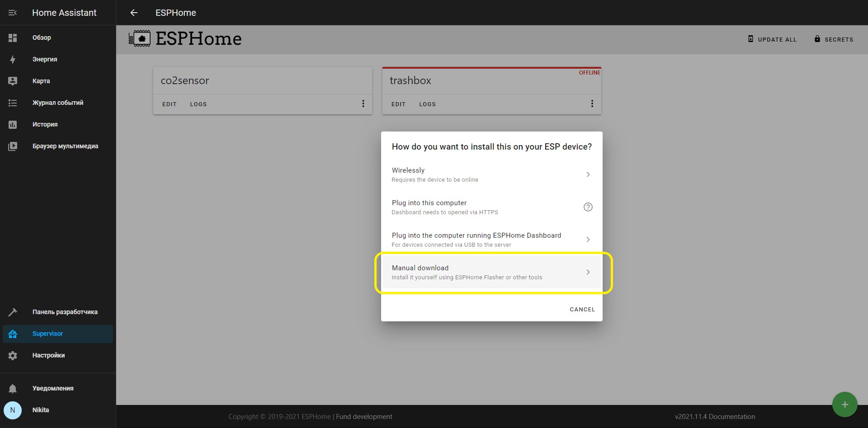The width and height of the screenshot is (868, 428).
Task: Open Панель разработчика hammer icon
Action: 13,312
